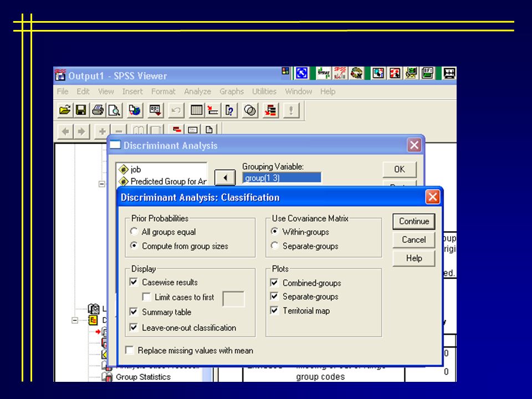Toggle Combined-groups plot checkbox
532x399 pixels.
coord(274,283)
